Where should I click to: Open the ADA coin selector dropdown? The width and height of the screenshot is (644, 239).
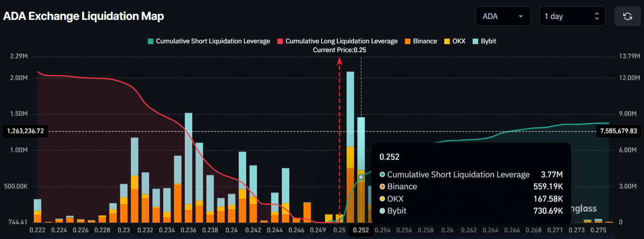coord(502,16)
